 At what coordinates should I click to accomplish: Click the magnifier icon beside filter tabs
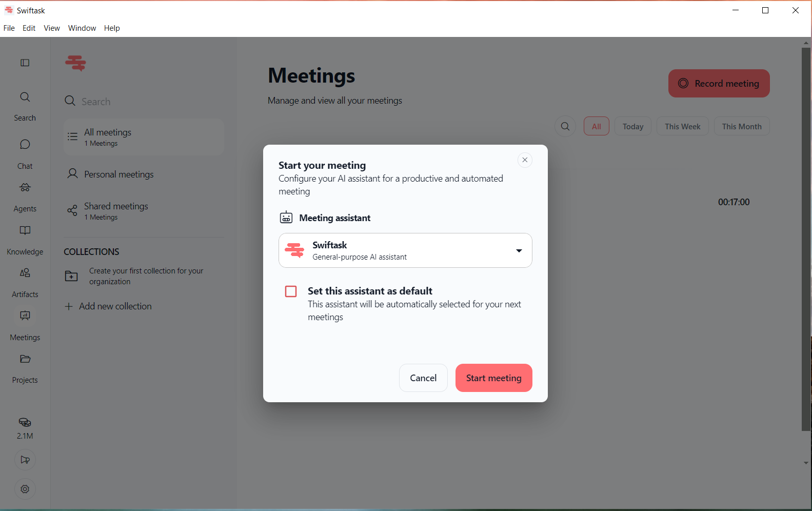[x=565, y=126]
